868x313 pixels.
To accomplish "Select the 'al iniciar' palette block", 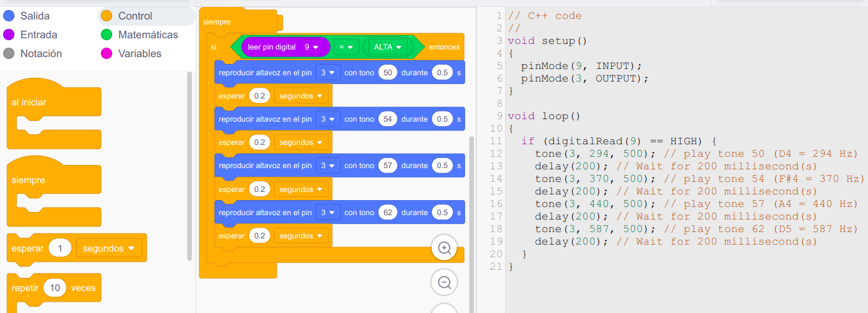I will pos(29,102).
